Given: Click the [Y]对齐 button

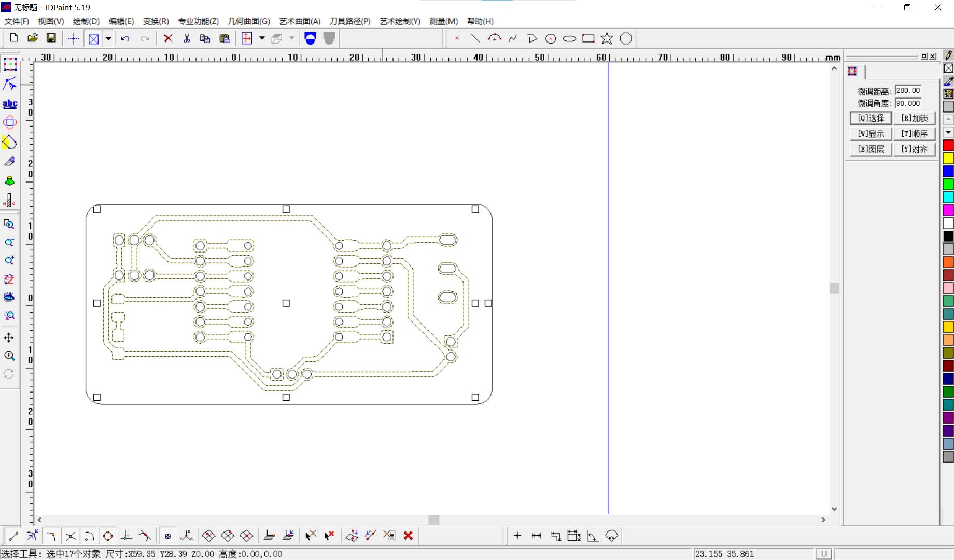Looking at the screenshot, I should coord(914,149).
